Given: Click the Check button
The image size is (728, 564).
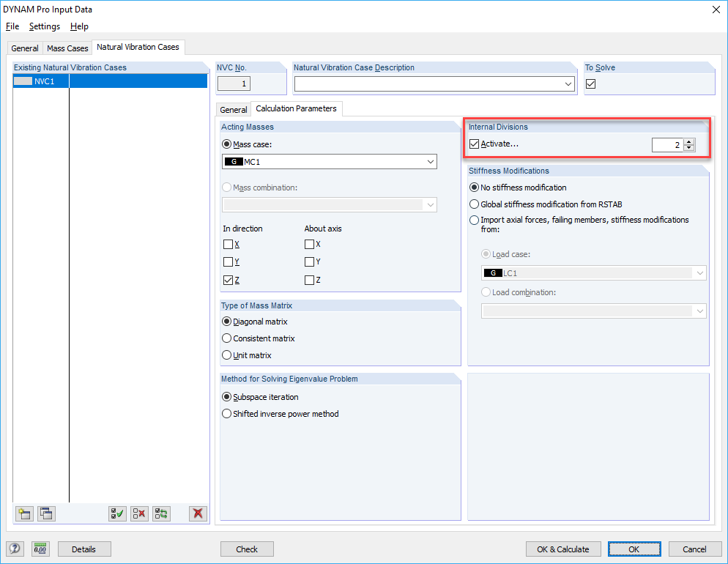Looking at the screenshot, I should (x=247, y=549).
